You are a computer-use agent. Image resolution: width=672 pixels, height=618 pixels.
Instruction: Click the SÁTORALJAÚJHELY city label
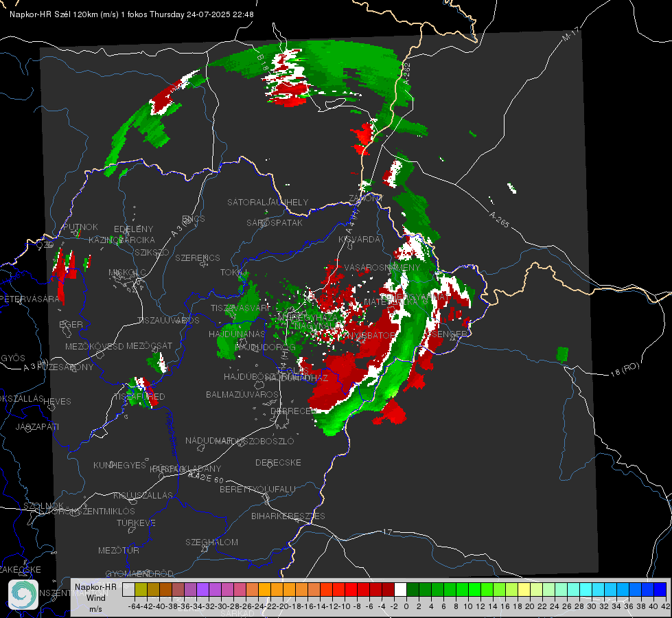point(268,202)
